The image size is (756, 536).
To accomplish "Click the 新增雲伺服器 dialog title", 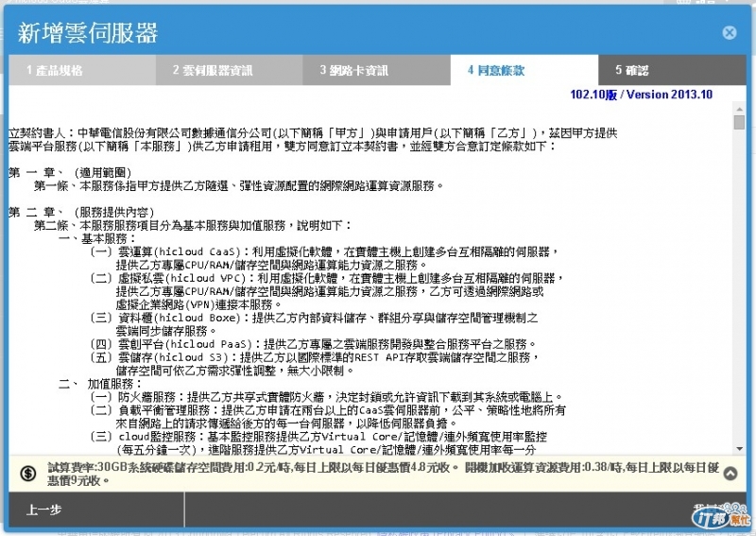I will tap(88, 33).
